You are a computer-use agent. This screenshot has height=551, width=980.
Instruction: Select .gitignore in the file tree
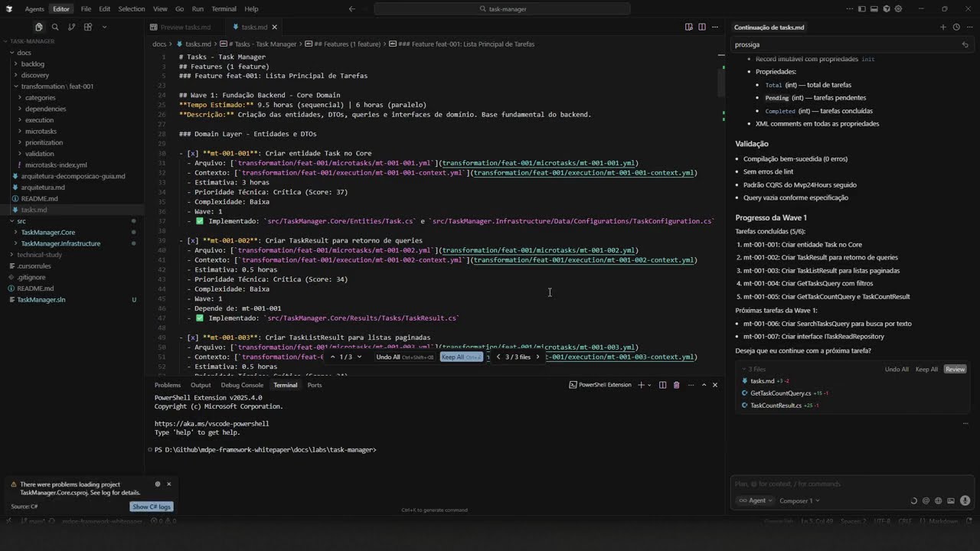pyautogui.click(x=31, y=277)
